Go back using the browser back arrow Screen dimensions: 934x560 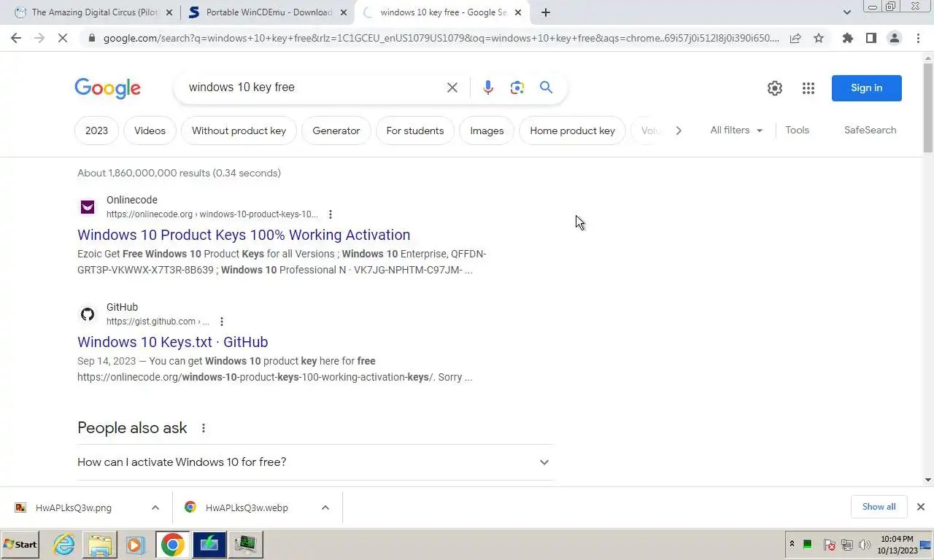click(16, 38)
